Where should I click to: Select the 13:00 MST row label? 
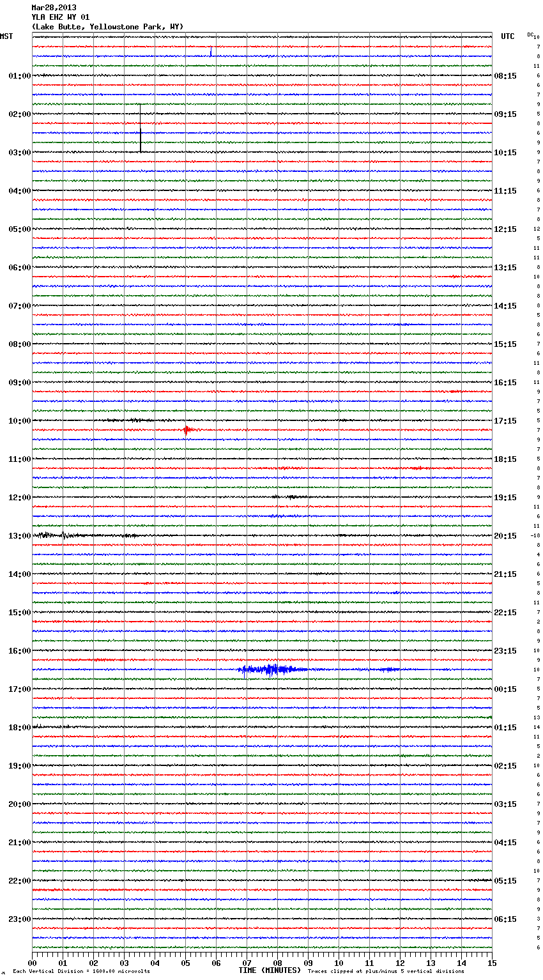coord(19,536)
